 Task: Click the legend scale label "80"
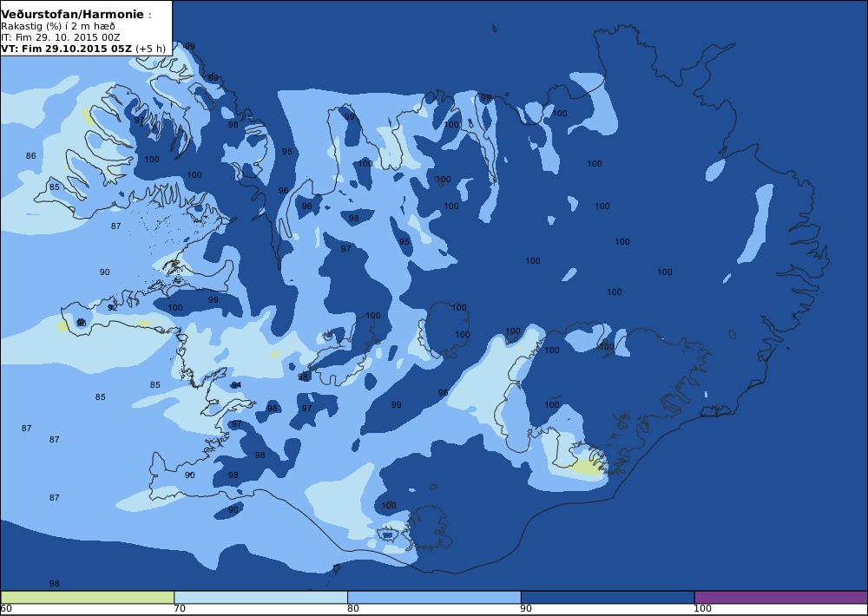pyautogui.click(x=353, y=608)
